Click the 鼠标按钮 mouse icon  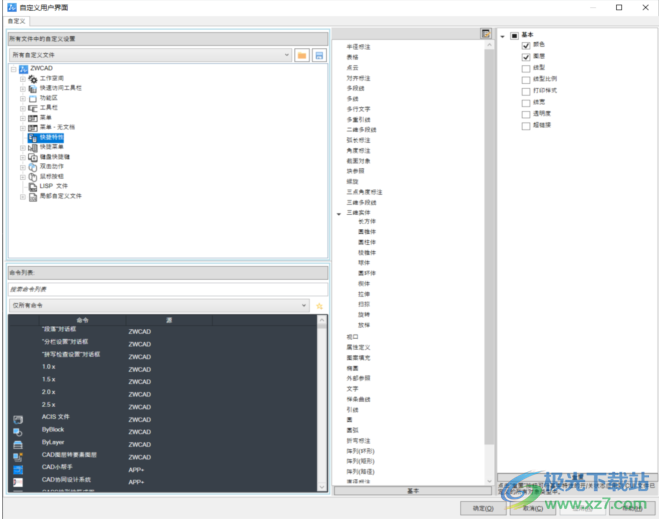coord(33,177)
